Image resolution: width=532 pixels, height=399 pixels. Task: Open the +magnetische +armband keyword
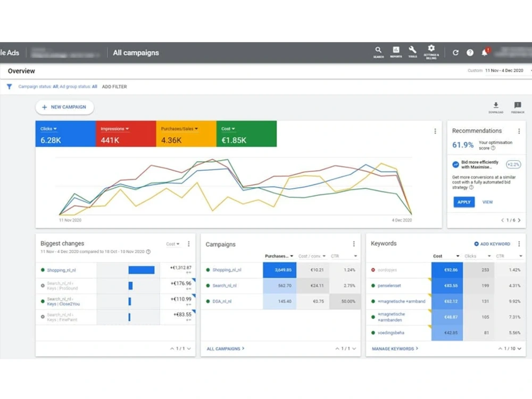point(401,301)
